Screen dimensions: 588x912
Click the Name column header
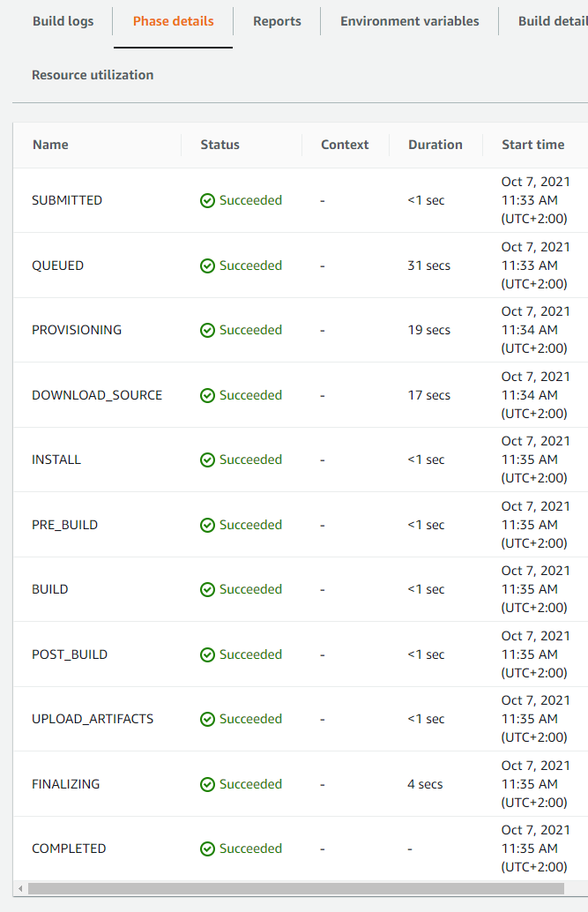(50, 145)
